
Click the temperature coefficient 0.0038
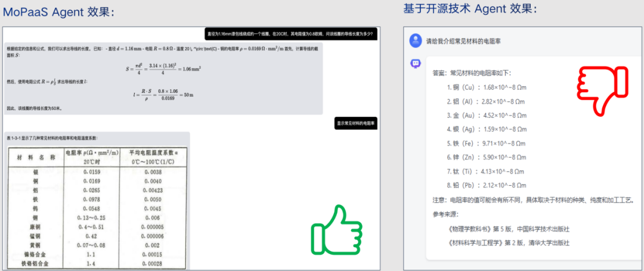[153, 172]
